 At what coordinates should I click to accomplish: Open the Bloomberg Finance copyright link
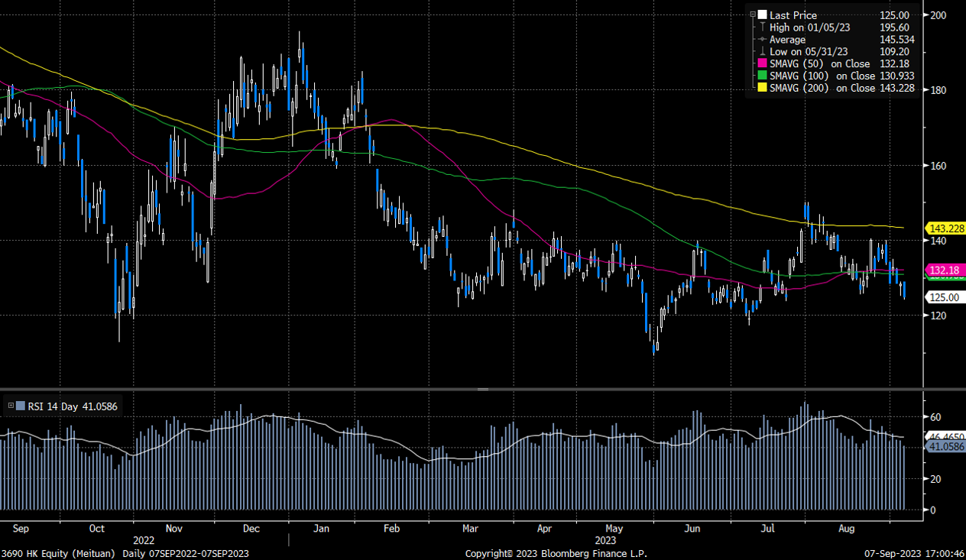click(556, 553)
